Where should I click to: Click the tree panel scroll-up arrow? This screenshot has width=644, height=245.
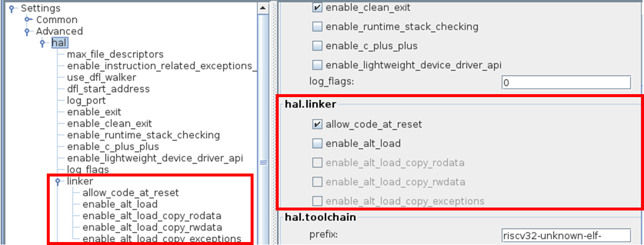pyautogui.click(x=263, y=8)
